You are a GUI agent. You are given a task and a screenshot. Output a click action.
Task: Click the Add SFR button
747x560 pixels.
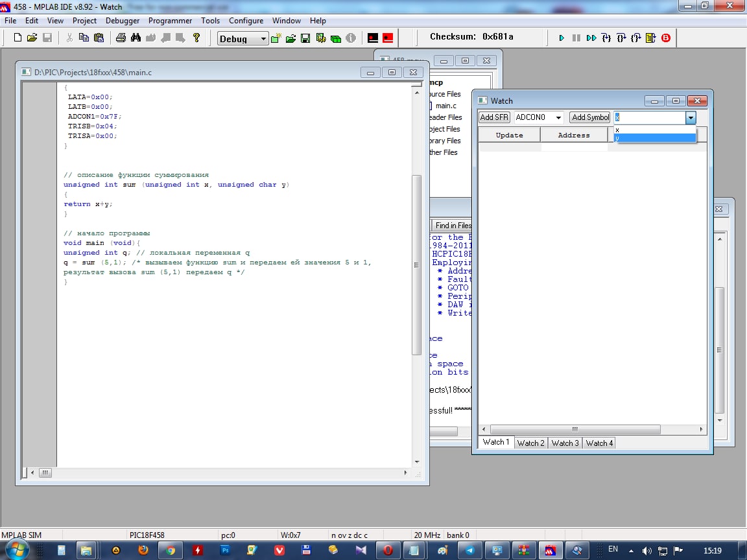[x=494, y=117]
